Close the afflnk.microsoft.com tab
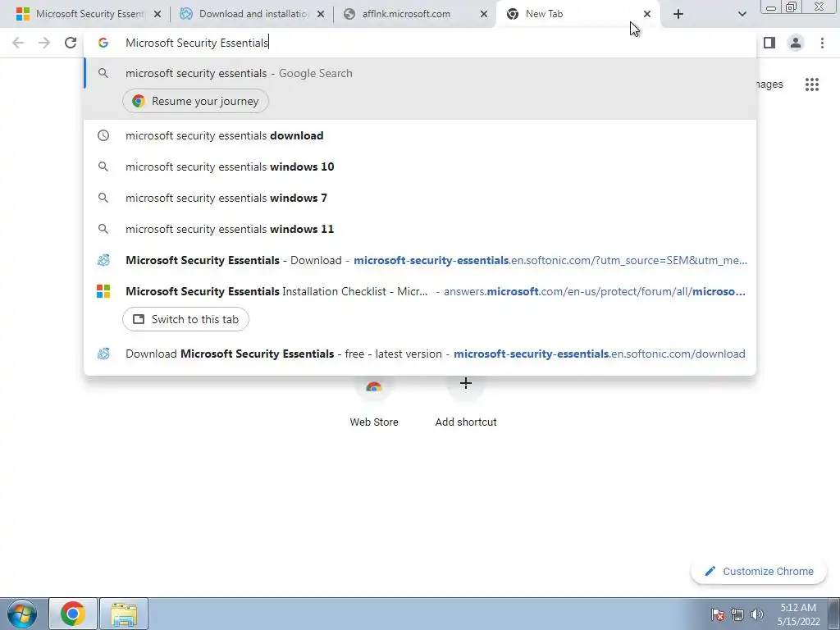840x630 pixels. coord(484,15)
